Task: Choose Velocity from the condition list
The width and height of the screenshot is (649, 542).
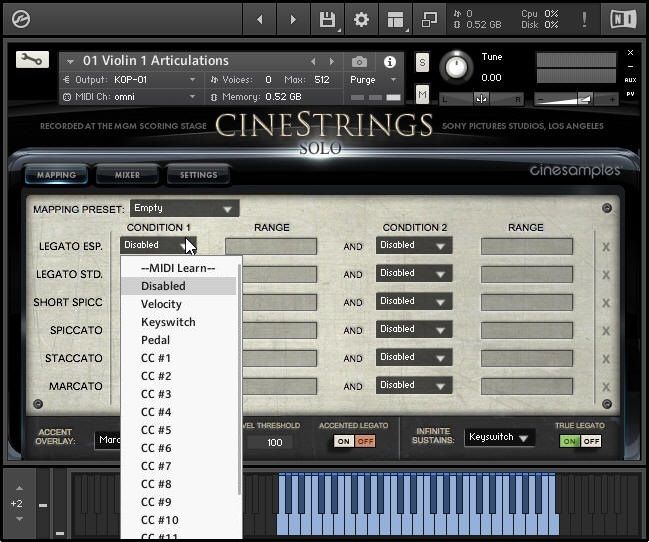Action: [x=178, y=304]
